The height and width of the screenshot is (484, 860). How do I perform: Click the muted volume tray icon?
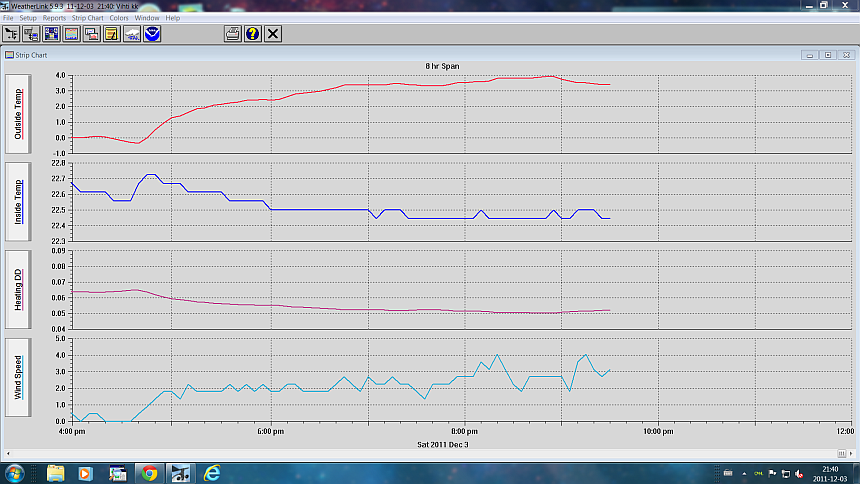pos(799,474)
